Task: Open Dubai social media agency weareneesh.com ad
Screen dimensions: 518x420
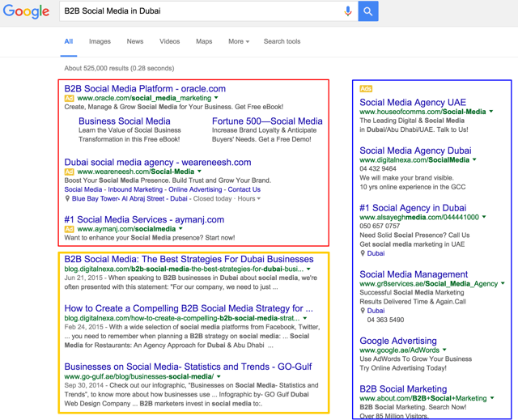Action: pyautogui.click(x=158, y=162)
